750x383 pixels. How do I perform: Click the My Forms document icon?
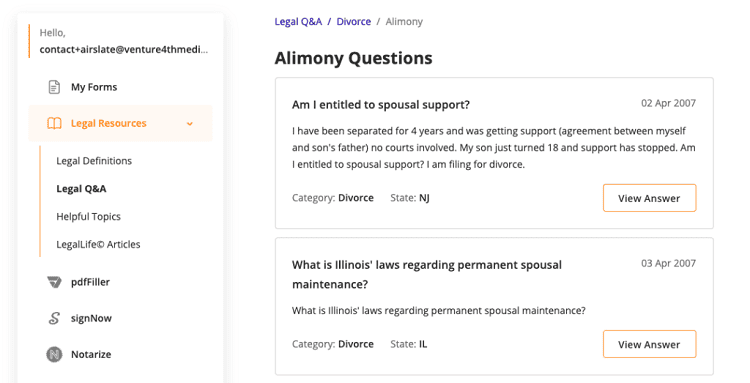(x=54, y=87)
